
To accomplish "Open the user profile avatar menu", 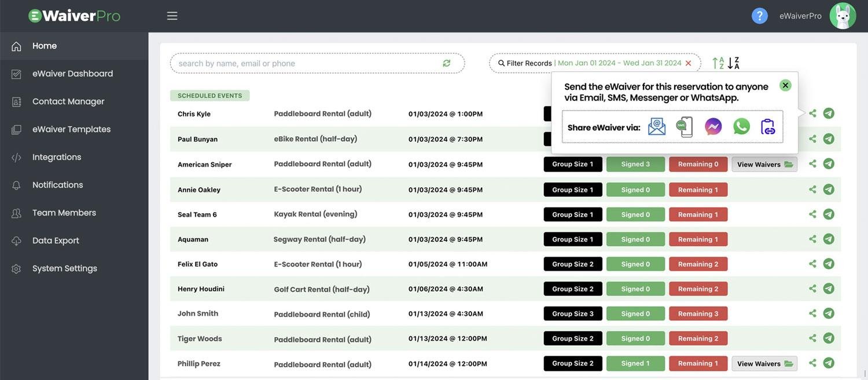I will [x=843, y=16].
